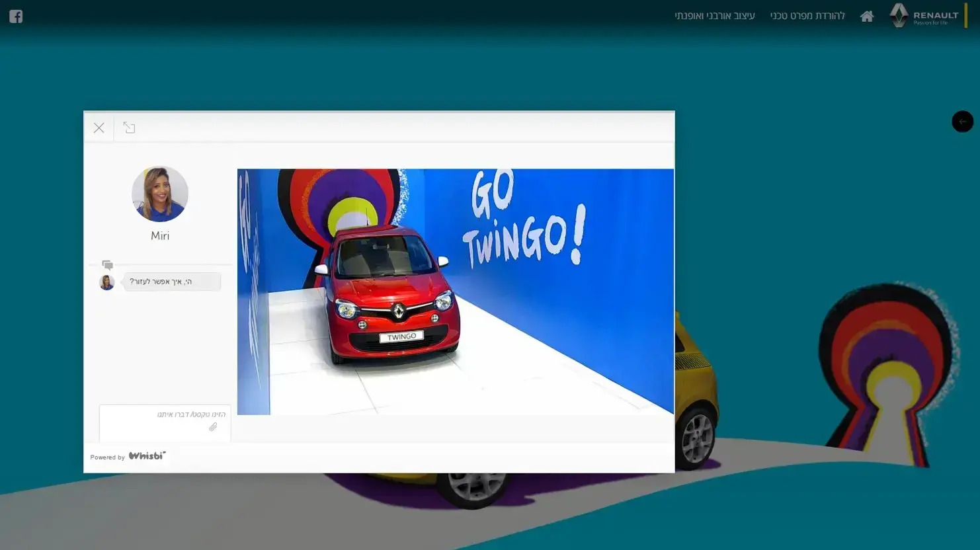The height and width of the screenshot is (550, 980).
Task: Click Miri's large profile photo
Action: tap(160, 194)
